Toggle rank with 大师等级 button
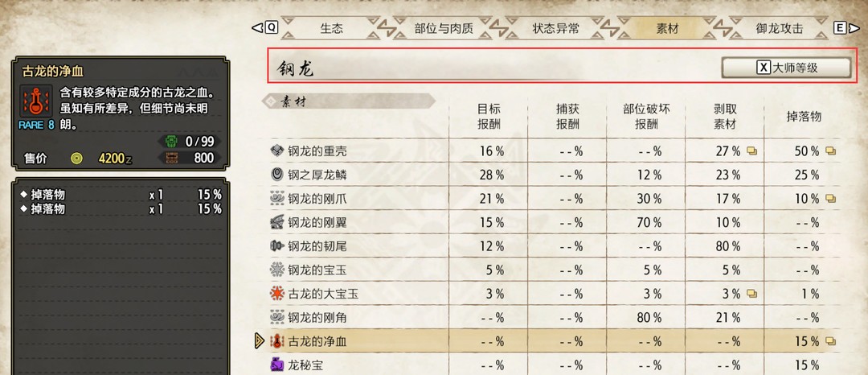 click(x=786, y=68)
